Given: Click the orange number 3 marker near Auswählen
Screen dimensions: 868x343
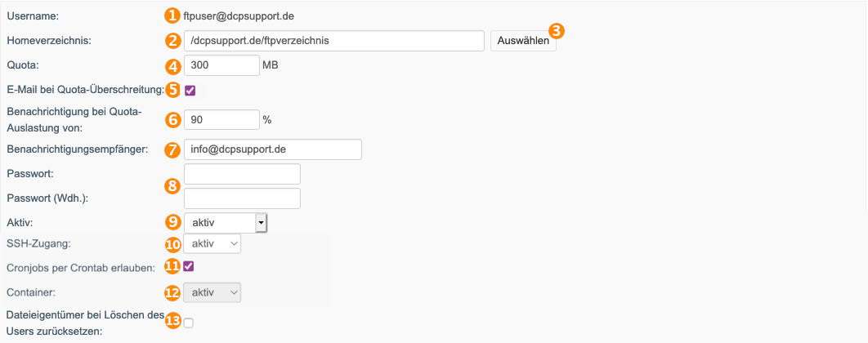Looking at the screenshot, I should (557, 31).
